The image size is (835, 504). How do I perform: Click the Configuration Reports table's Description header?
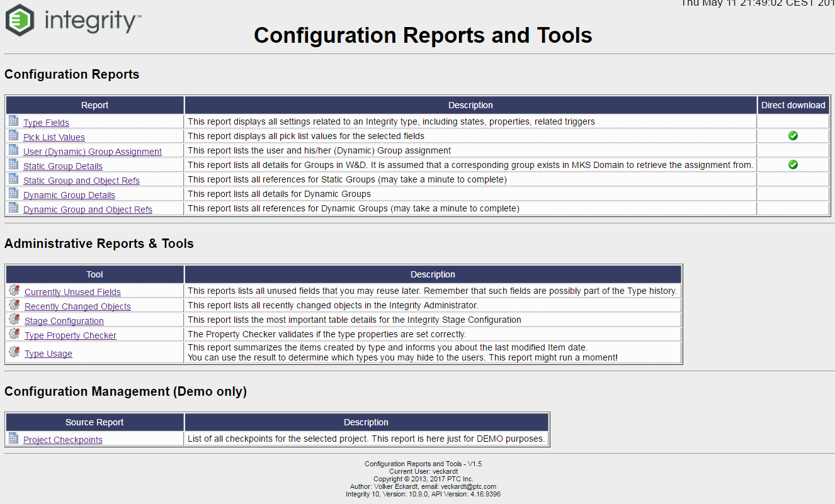470,105
